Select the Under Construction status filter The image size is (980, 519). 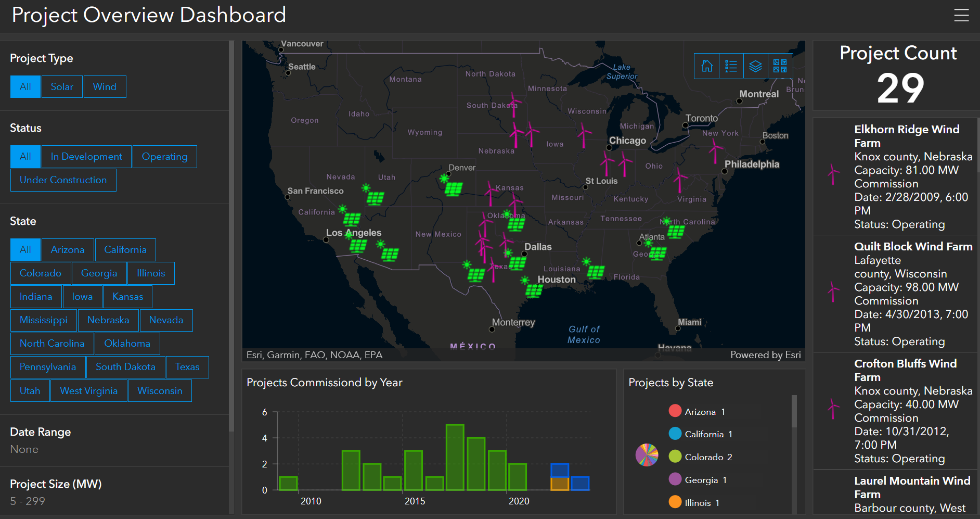pos(63,180)
